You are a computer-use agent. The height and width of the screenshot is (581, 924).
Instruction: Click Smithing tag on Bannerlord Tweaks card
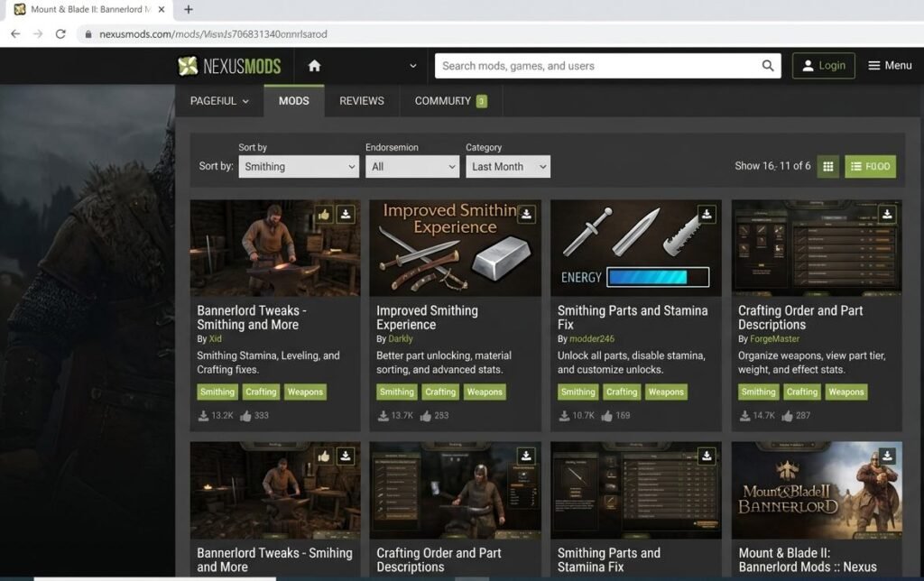click(x=217, y=392)
